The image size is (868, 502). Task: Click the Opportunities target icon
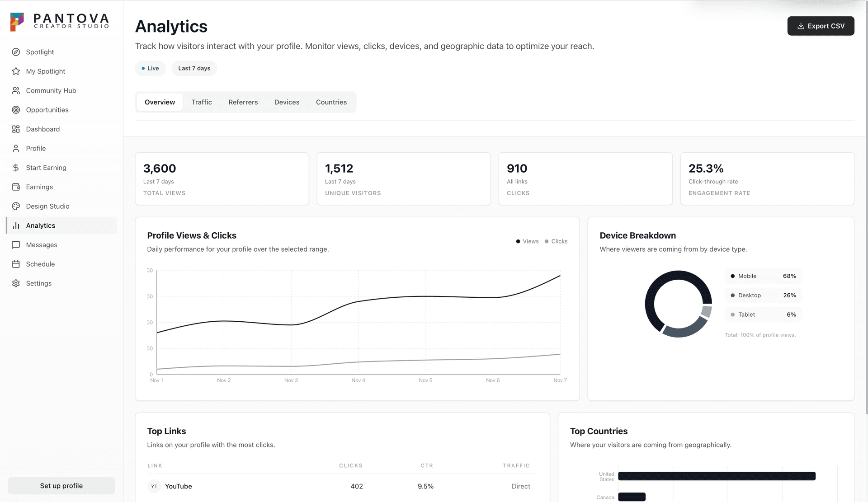point(16,110)
